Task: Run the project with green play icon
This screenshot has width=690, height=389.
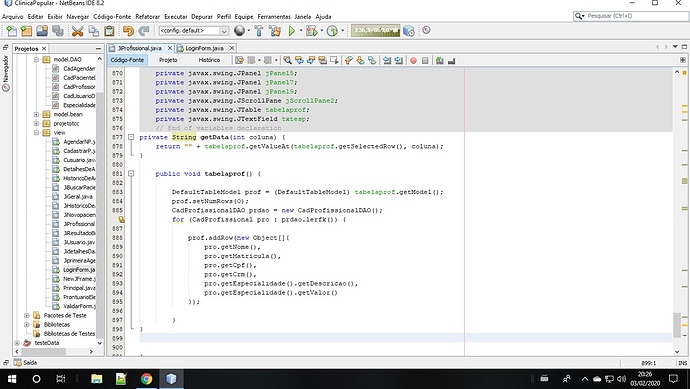Action: click(292, 31)
